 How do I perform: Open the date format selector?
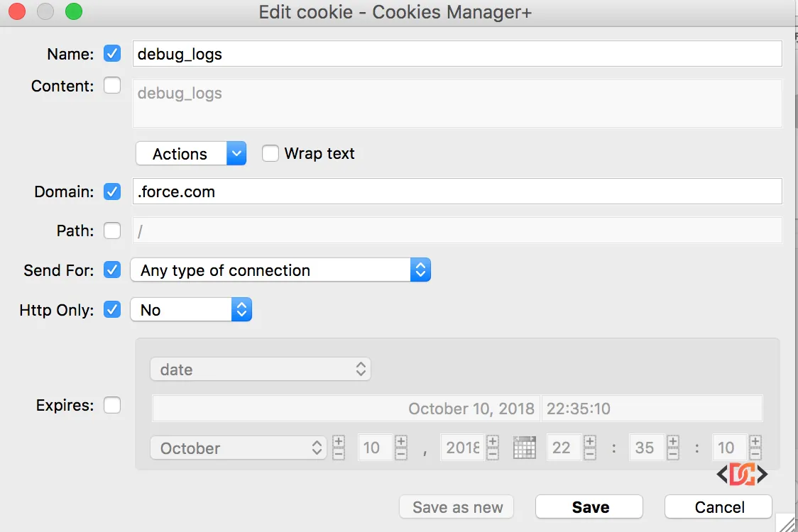(260, 369)
